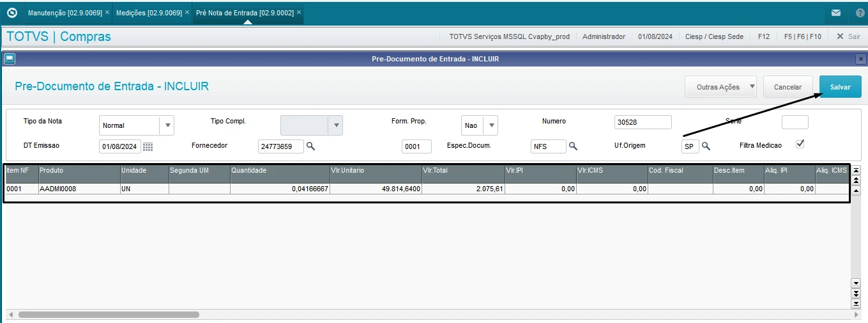868x323 pixels.
Task: Click the Uf.Origem search magnifier icon
Action: 706,146
